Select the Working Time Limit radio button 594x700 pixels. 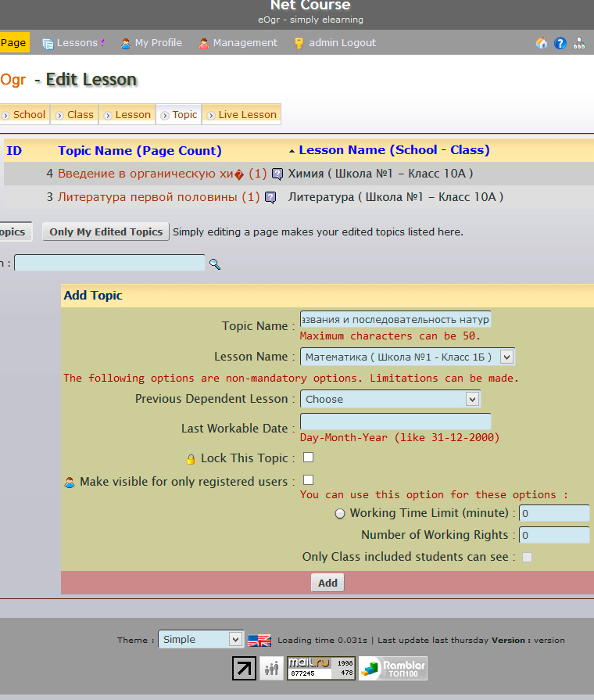click(339, 514)
